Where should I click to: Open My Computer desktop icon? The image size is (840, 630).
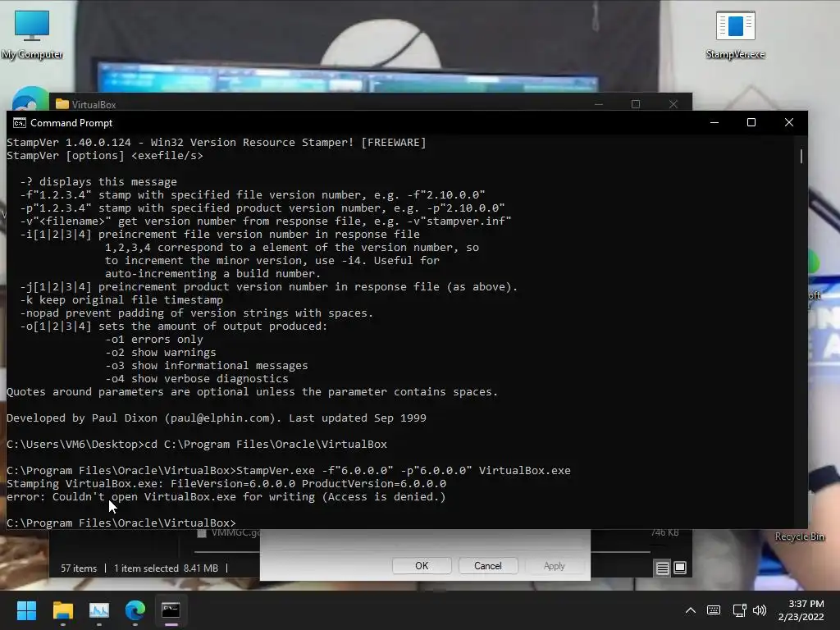click(32, 34)
